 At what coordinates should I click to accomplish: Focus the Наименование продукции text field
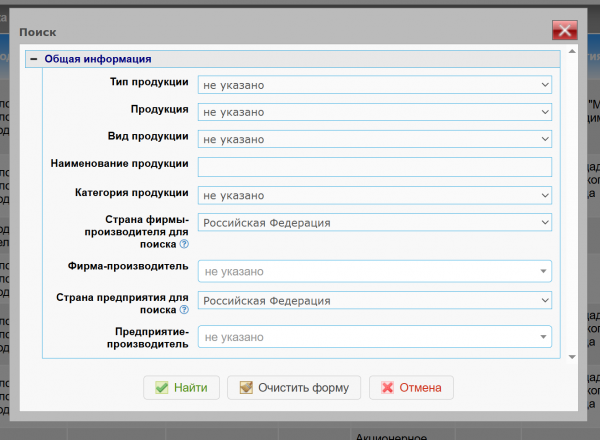pos(374,167)
